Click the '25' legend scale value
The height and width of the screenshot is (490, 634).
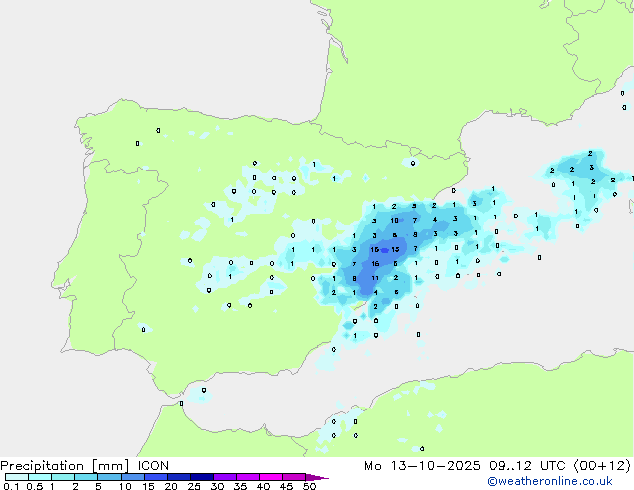pyautogui.click(x=194, y=486)
